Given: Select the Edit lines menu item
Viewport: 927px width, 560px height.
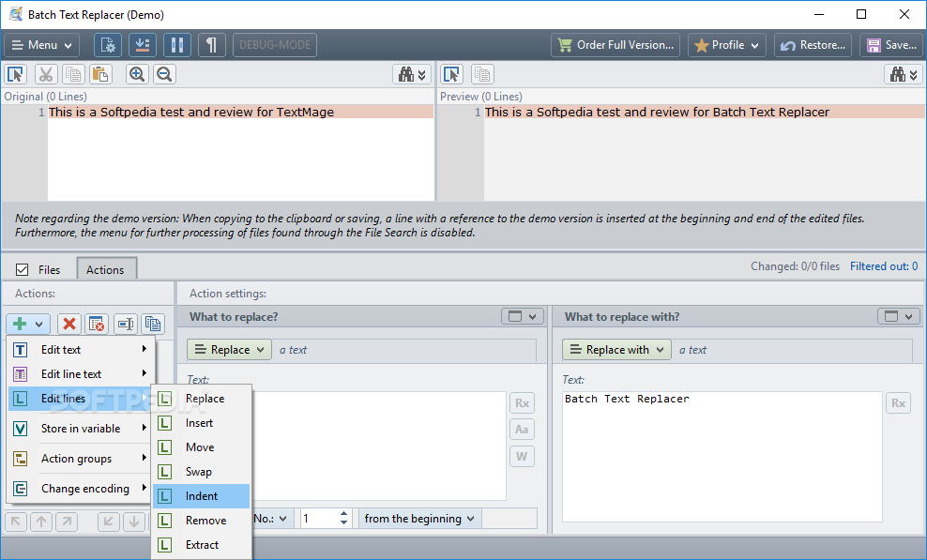Looking at the screenshot, I should pos(81,399).
